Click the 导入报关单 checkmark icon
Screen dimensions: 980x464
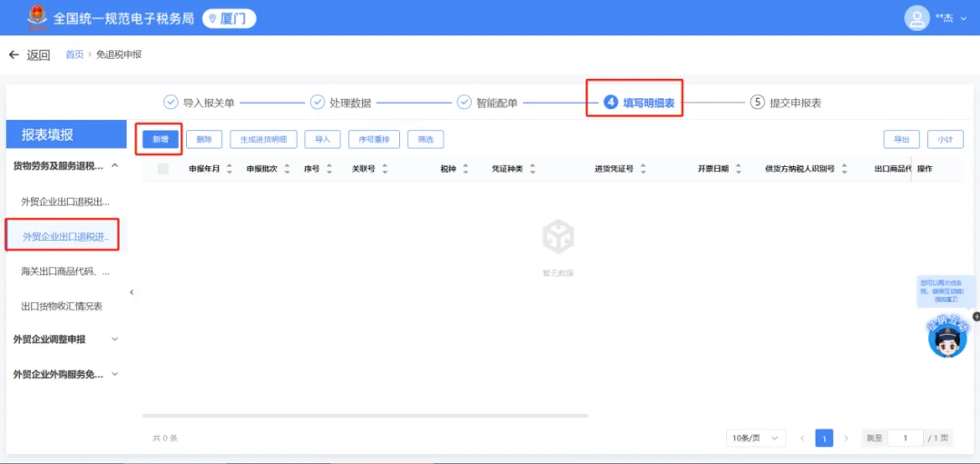tap(170, 103)
